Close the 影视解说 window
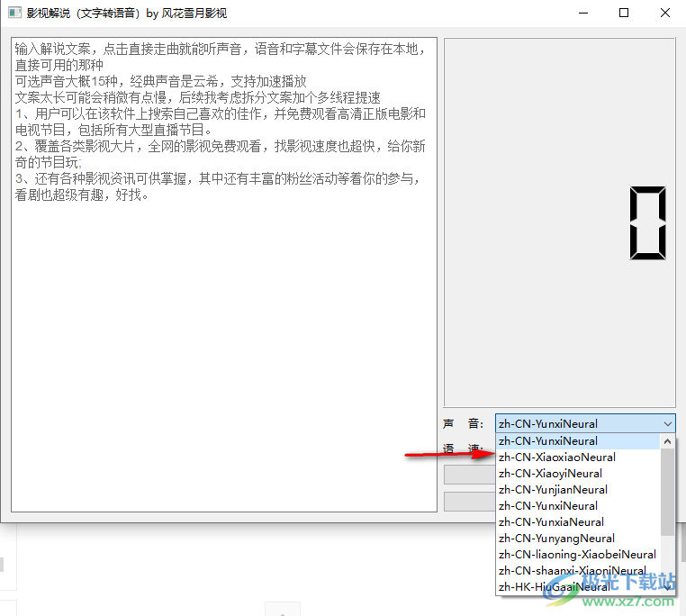 [665, 14]
